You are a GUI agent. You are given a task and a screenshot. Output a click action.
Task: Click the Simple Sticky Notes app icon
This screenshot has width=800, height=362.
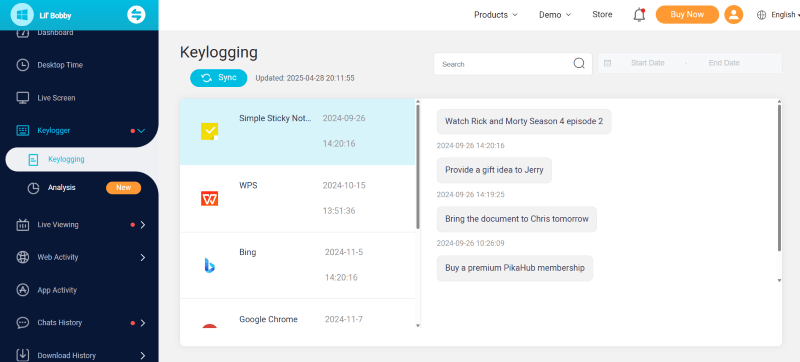point(209,132)
